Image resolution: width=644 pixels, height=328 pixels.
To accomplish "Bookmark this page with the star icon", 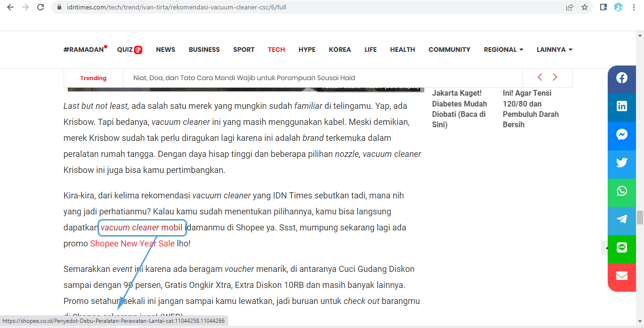I will click(585, 7).
